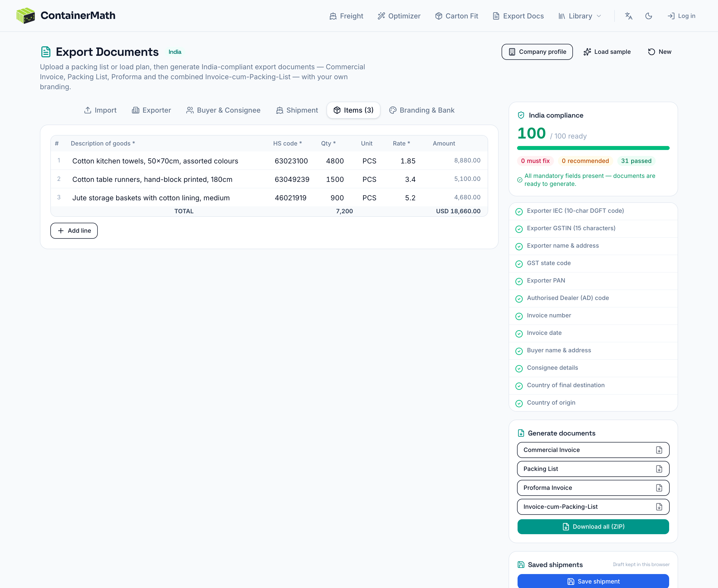Download all documents as ZIP
The height and width of the screenshot is (588, 718).
pos(593,527)
